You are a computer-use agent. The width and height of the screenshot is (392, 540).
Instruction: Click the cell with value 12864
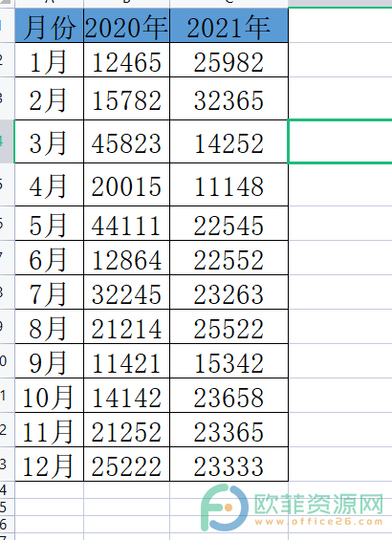pos(127,258)
